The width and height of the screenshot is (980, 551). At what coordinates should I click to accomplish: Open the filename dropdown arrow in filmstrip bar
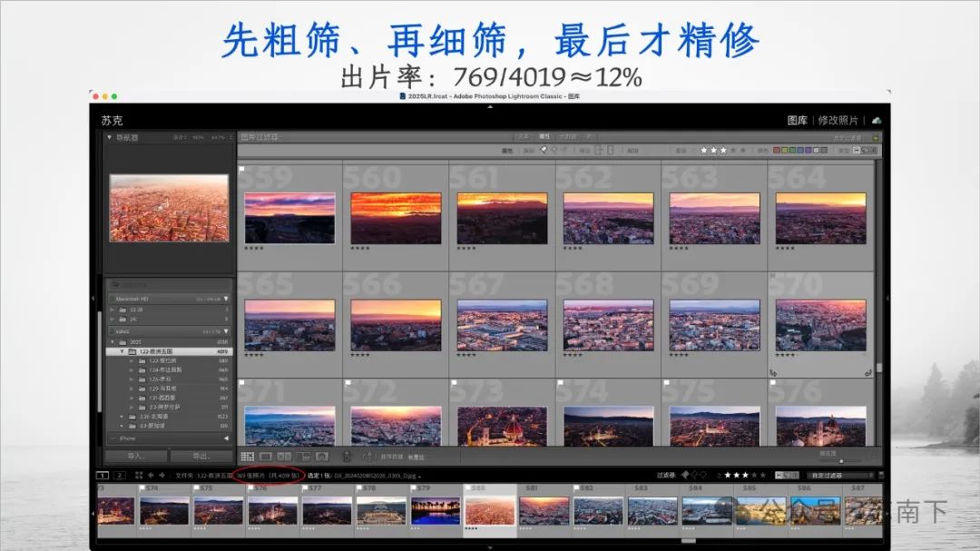419,477
